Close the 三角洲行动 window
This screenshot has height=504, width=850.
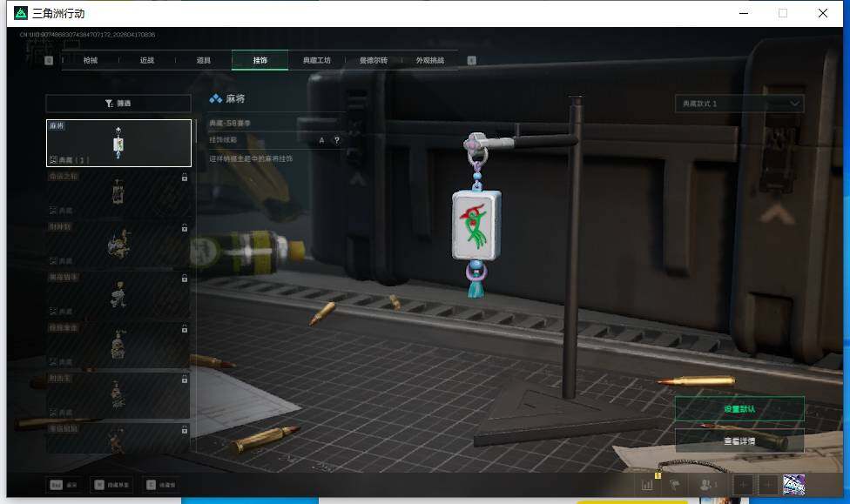(822, 13)
